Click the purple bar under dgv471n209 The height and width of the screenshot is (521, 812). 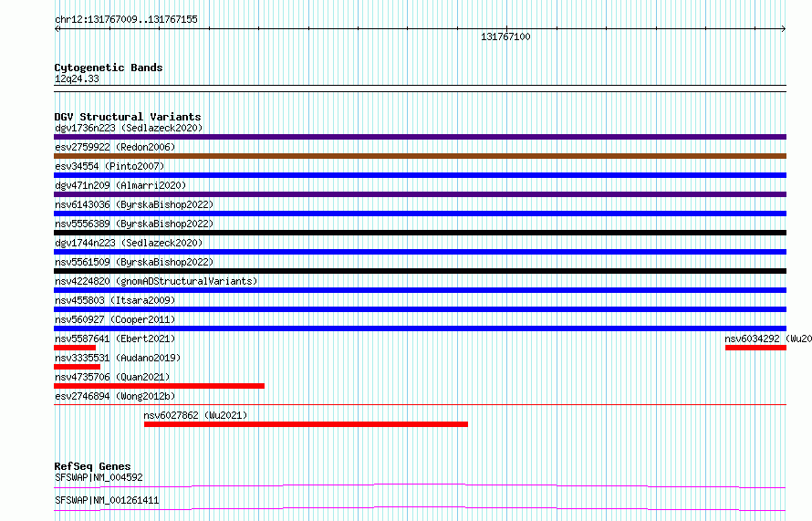point(420,194)
